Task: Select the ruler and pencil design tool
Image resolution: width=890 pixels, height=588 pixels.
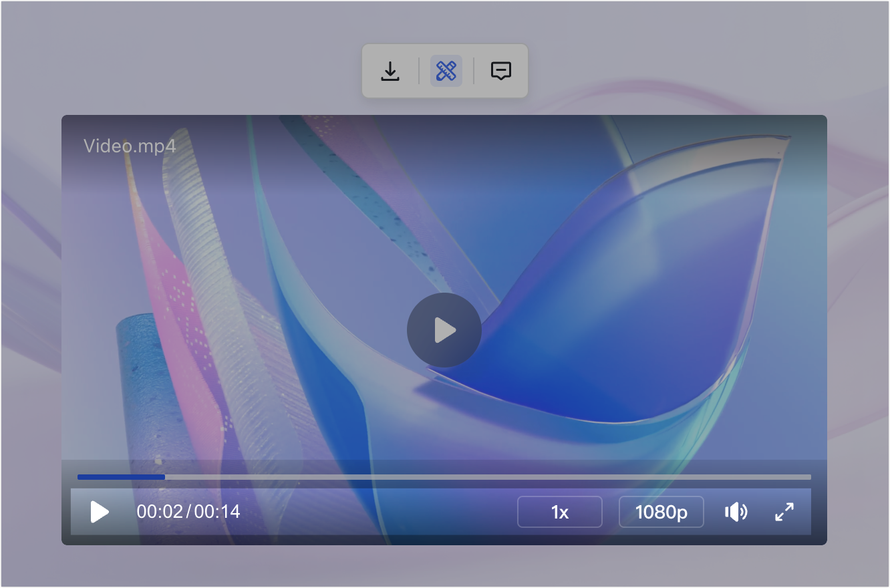Action: [x=446, y=71]
